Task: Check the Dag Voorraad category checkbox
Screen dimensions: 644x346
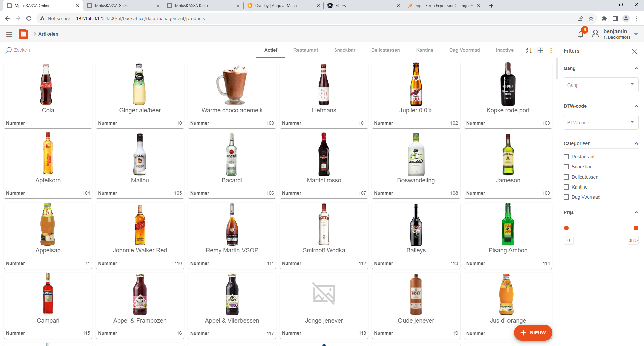Action: pyautogui.click(x=566, y=197)
